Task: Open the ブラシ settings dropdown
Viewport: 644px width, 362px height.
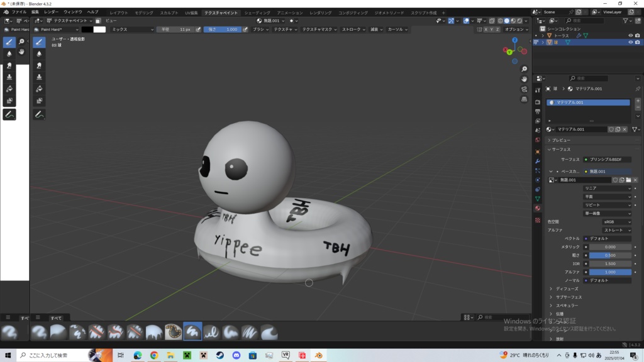Action: [x=260, y=30]
